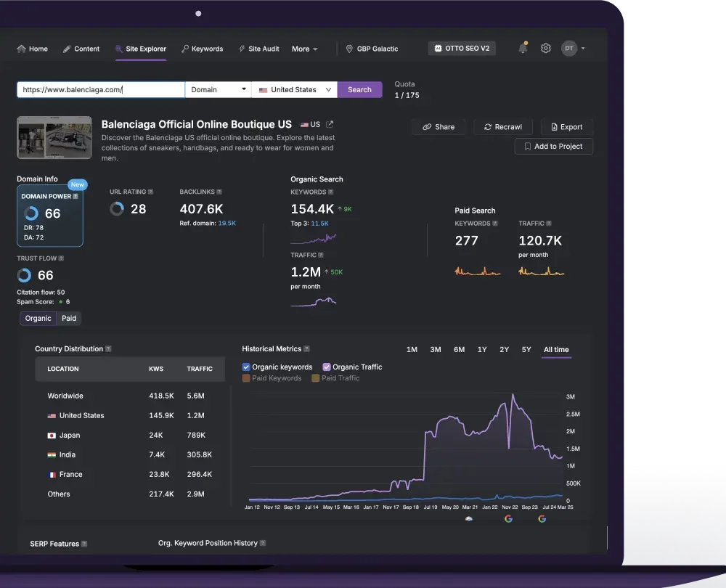The image size is (726, 588).
Task: Go to Home
Action: (33, 49)
